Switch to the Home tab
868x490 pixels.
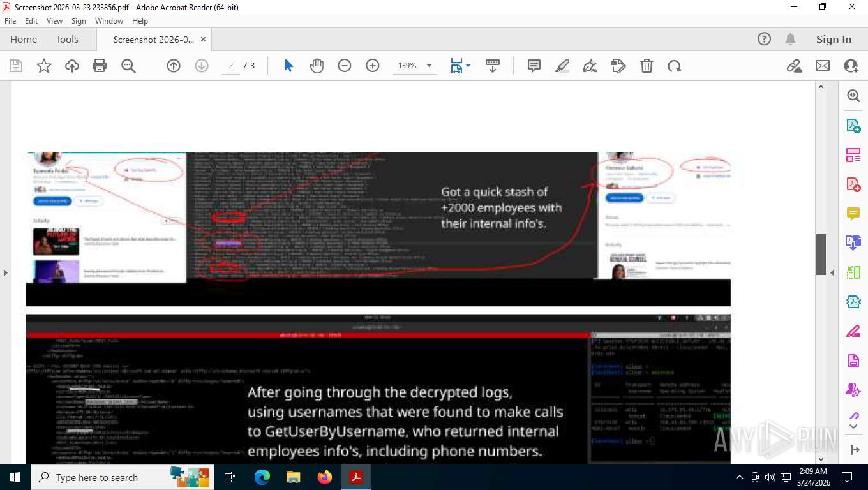tap(24, 40)
